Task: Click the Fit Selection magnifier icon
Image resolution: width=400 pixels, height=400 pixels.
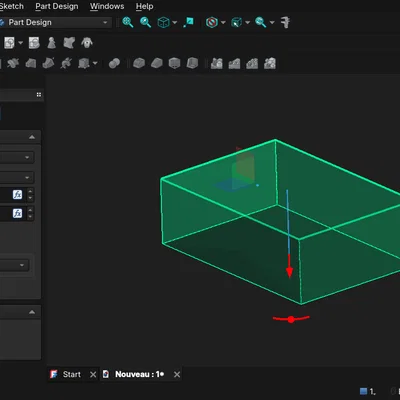Action: [x=146, y=22]
